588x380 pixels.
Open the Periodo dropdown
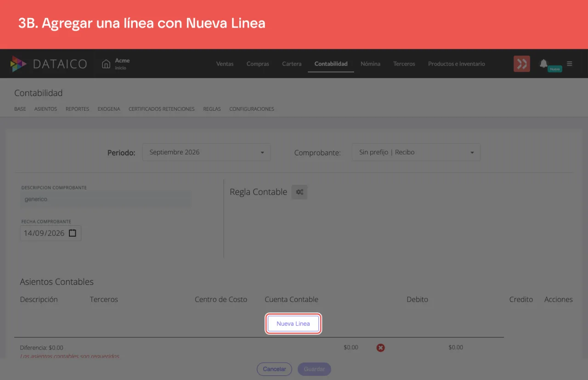207,152
